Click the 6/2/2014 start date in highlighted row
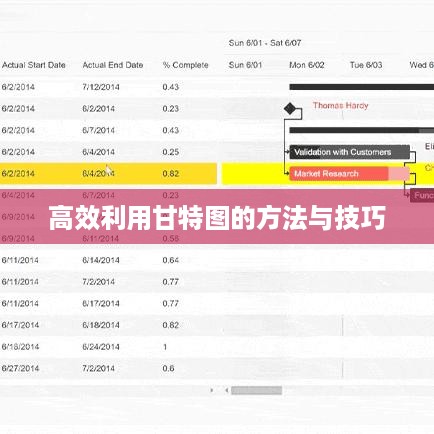The width and height of the screenshot is (434, 434). [x=18, y=174]
